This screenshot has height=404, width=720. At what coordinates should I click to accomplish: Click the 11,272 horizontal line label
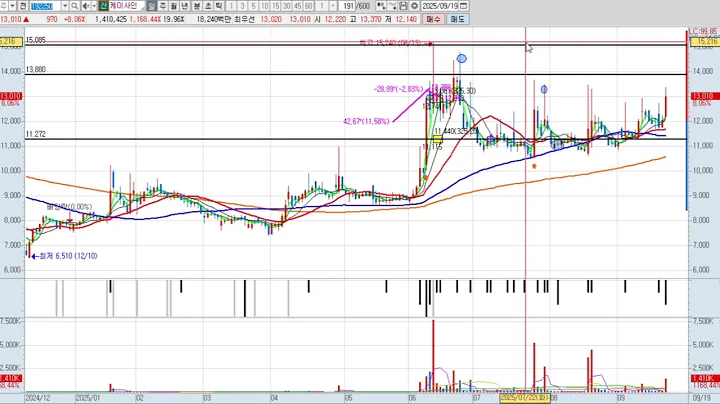[35, 134]
